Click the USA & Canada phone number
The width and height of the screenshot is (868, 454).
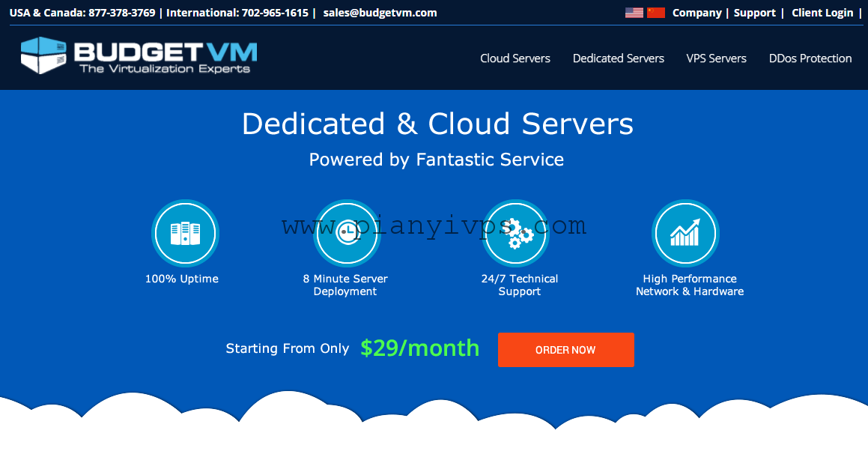(x=122, y=13)
